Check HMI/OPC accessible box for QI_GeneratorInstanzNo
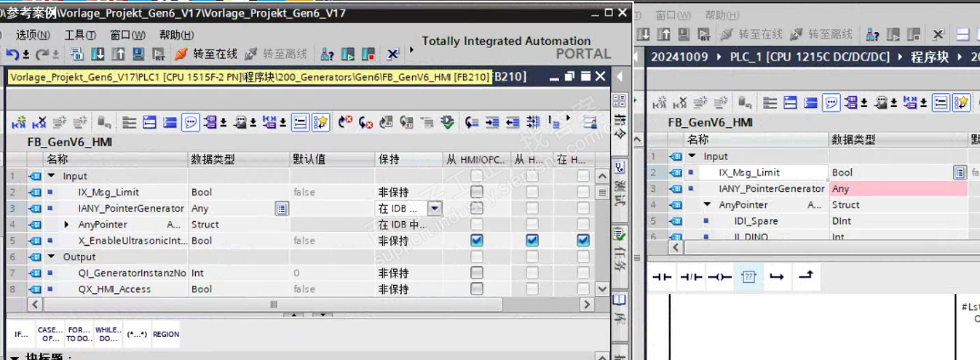The height and width of the screenshot is (360, 980). point(476,273)
